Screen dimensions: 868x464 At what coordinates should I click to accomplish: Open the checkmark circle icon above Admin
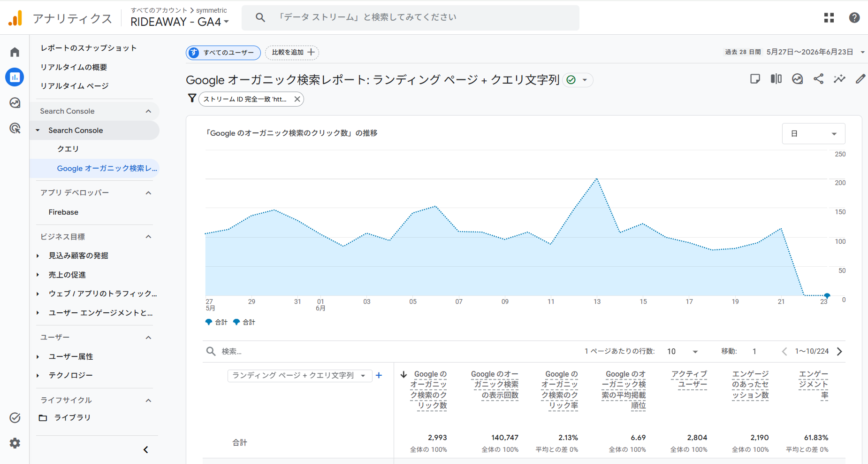[15, 418]
